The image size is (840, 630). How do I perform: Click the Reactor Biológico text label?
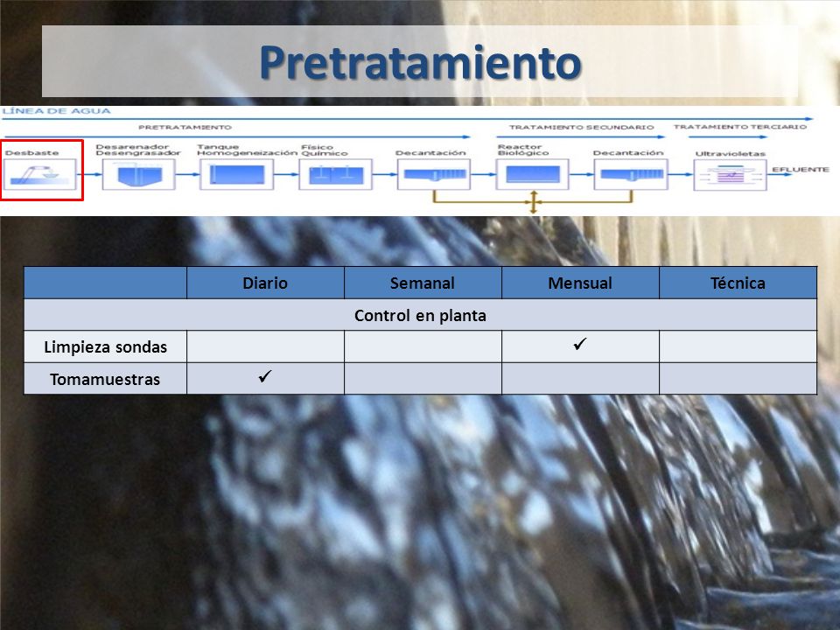tap(523, 150)
